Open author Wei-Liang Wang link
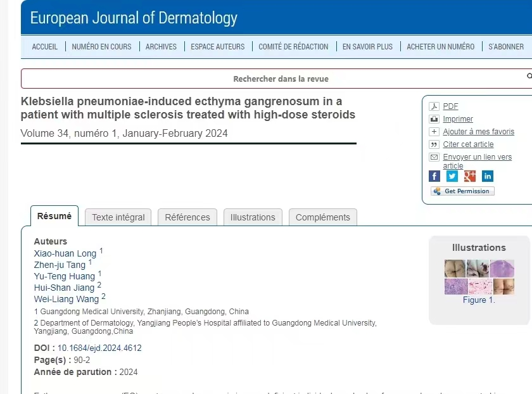The width and height of the screenshot is (532, 394). click(x=66, y=299)
